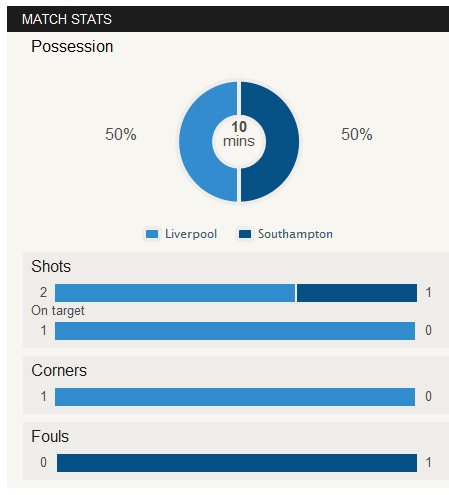Image resolution: width=449 pixels, height=495 pixels.
Task: Click the Corners light blue bar
Action: pos(235,397)
